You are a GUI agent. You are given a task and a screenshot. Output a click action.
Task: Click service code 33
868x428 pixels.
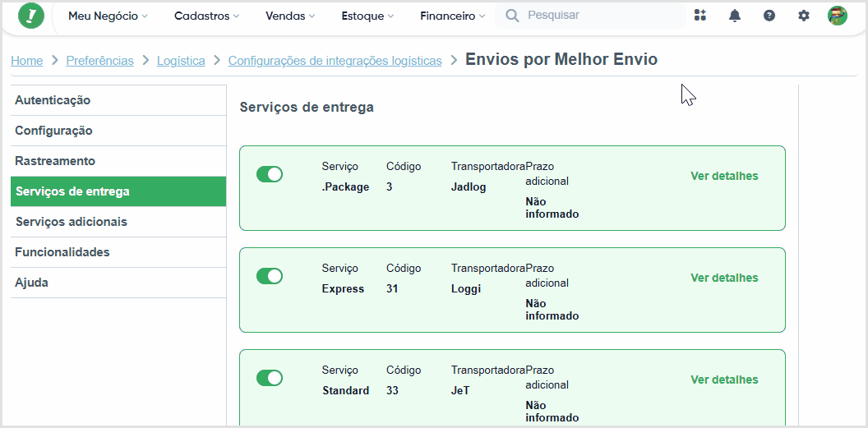click(392, 390)
